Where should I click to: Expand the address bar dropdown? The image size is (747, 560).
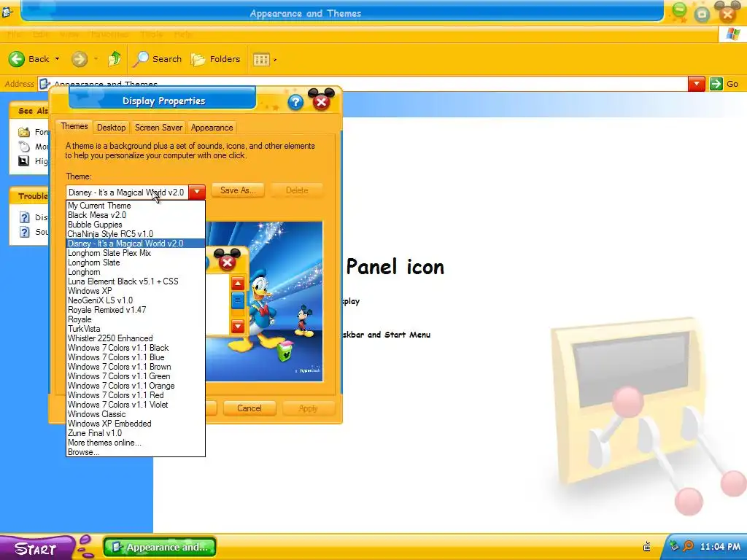[696, 84]
